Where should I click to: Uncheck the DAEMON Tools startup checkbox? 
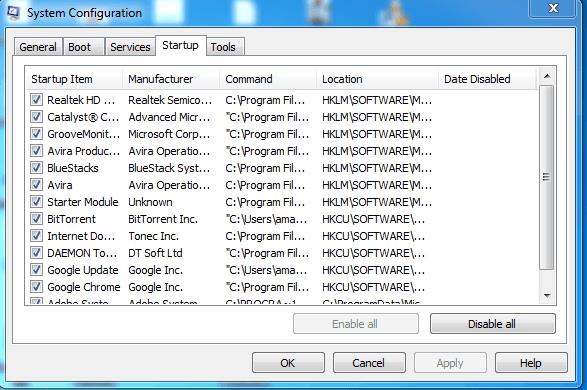point(36,253)
